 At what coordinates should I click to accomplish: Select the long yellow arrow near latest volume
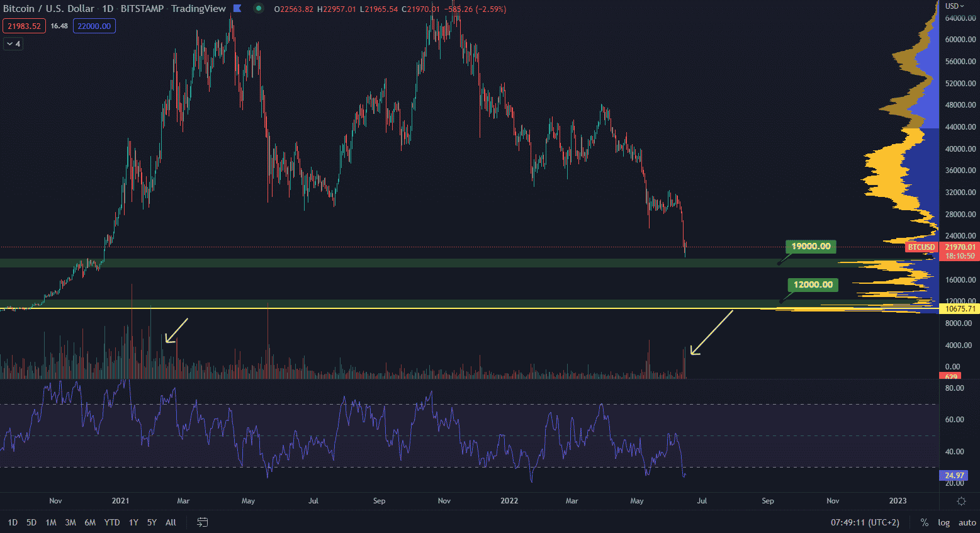711,332
